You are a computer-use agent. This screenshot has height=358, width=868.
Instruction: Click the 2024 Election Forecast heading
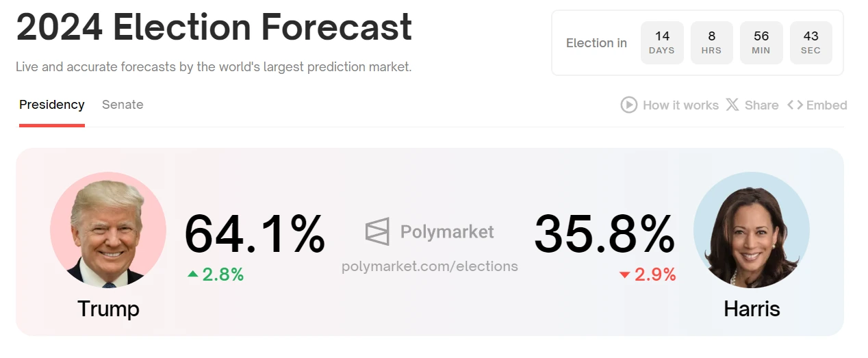click(x=214, y=27)
